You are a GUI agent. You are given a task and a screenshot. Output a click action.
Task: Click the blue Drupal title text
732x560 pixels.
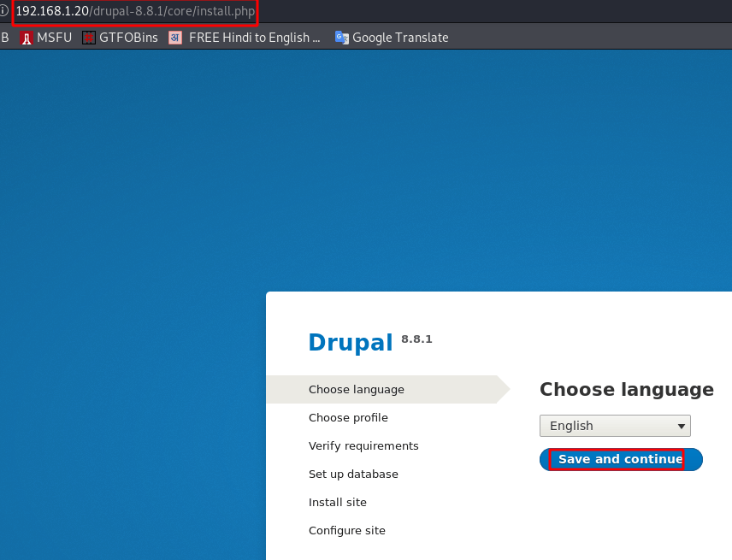[351, 342]
